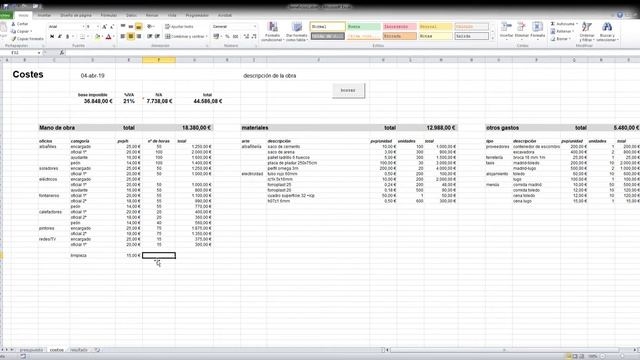Click the cell borders icon
The image size is (640, 360).
(82, 37)
